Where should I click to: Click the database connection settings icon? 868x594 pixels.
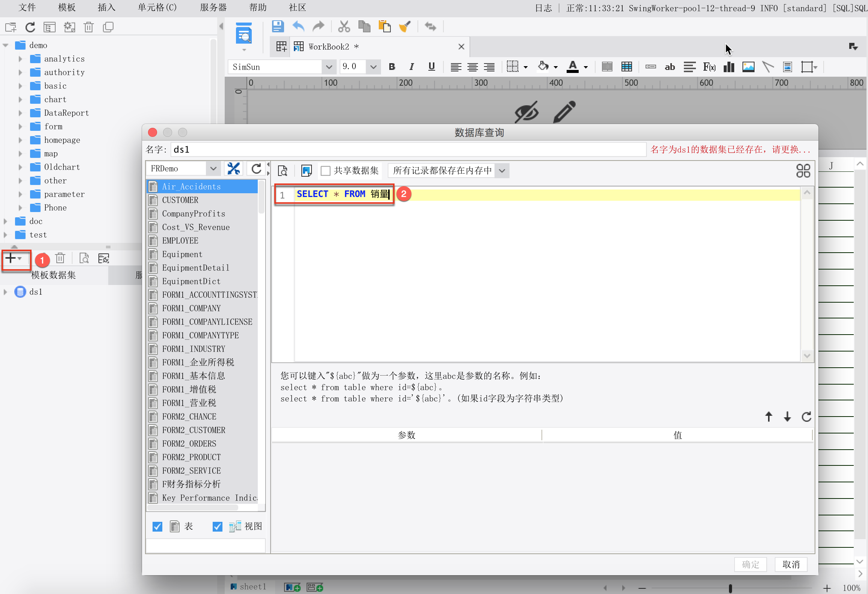(x=233, y=169)
